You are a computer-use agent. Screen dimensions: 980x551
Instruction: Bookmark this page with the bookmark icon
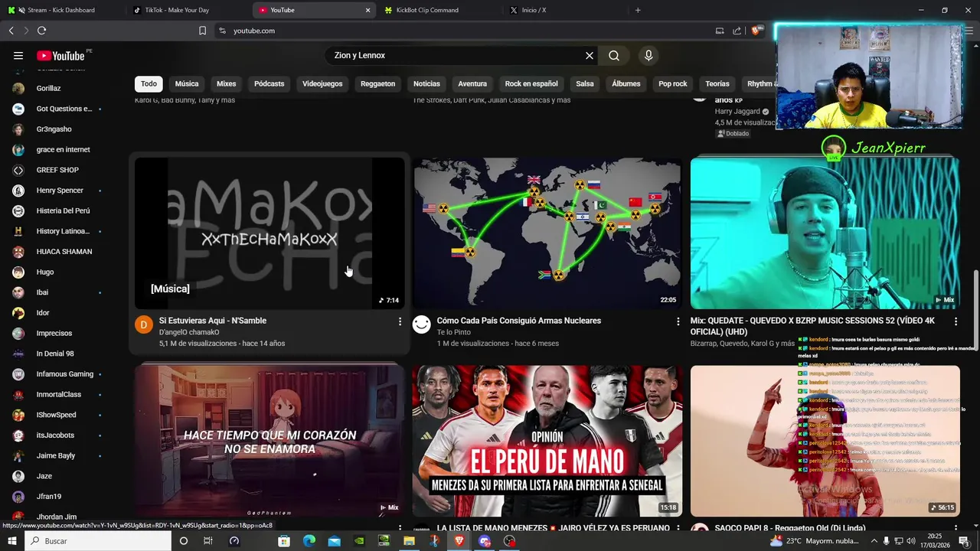pos(202,31)
